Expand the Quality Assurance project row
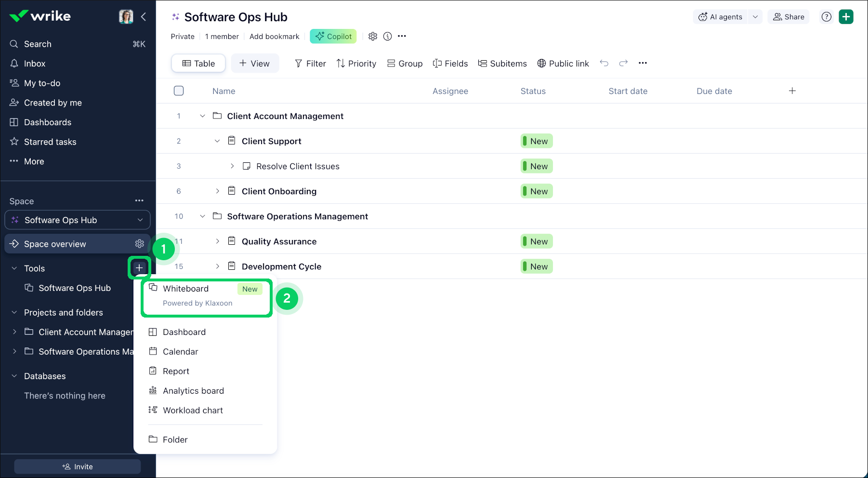Screen dimensions: 868x478 [217, 241]
